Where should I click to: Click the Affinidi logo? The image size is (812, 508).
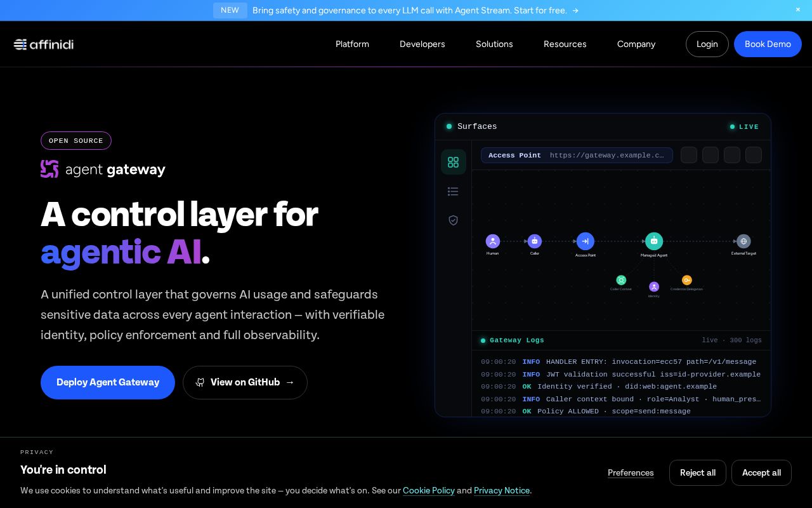44,44
